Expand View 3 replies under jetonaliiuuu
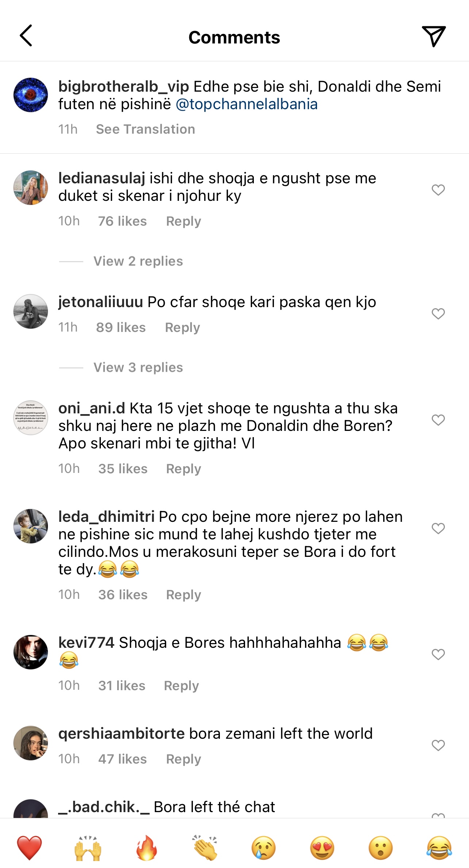 point(138,368)
